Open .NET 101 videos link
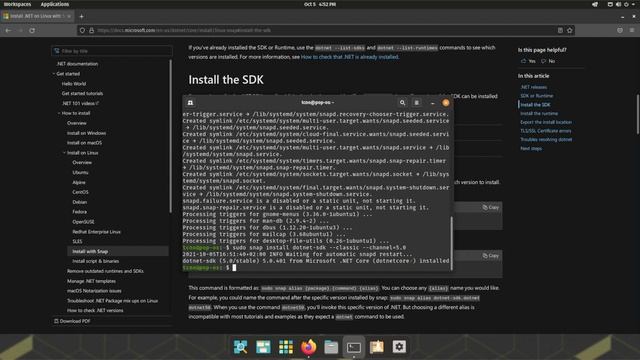640x360 pixels. pyautogui.click(x=80, y=103)
